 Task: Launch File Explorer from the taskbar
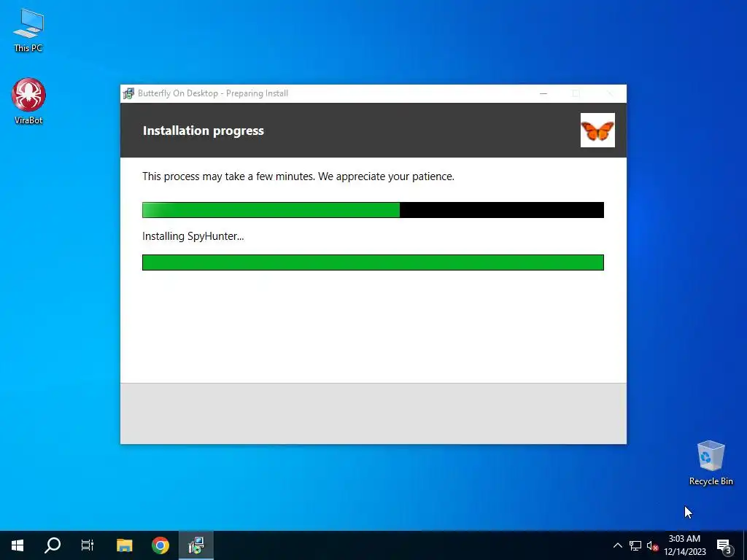coord(124,545)
